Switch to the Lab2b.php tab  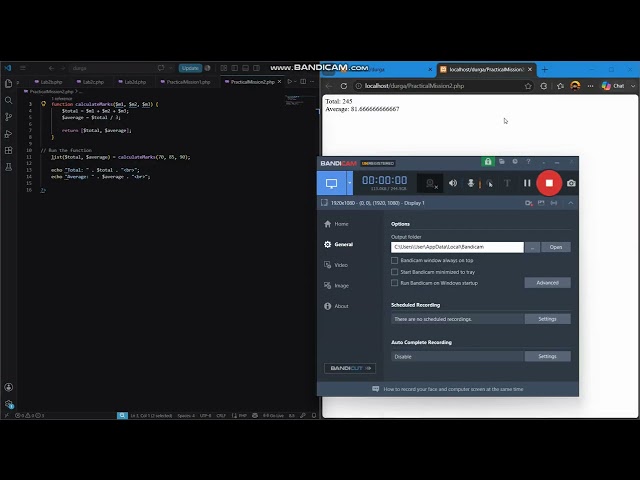pos(49,82)
